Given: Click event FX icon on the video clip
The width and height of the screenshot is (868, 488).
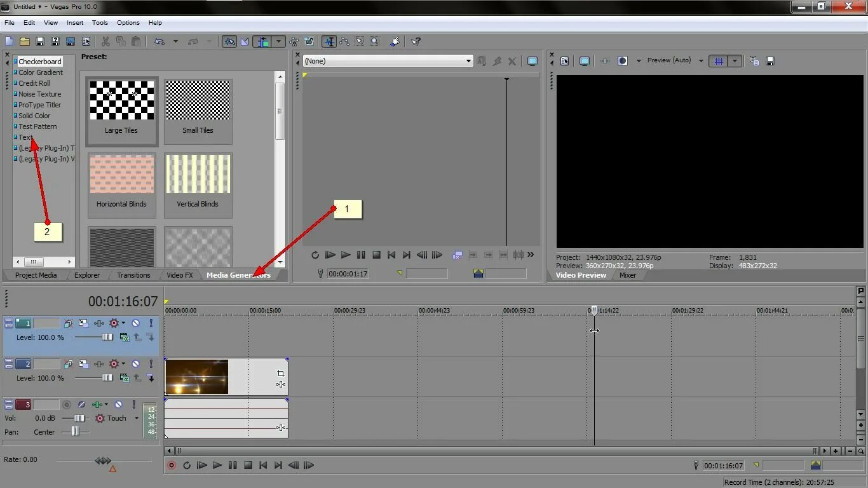Looking at the screenshot, I should click(281, 384).
